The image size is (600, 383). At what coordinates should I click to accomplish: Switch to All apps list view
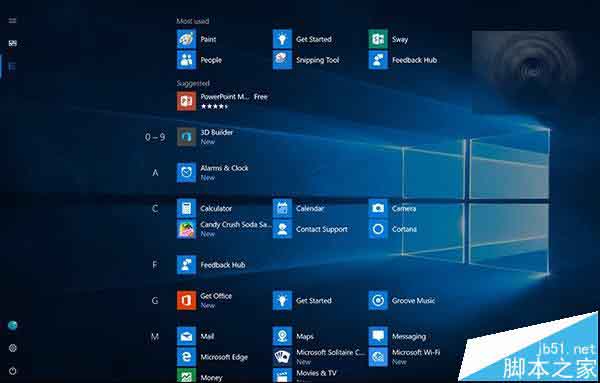12,66
